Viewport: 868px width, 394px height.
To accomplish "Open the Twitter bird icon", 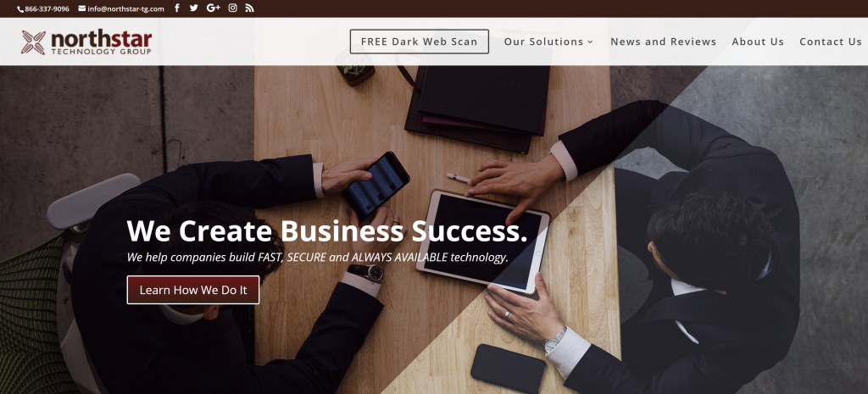I will 194,8.
